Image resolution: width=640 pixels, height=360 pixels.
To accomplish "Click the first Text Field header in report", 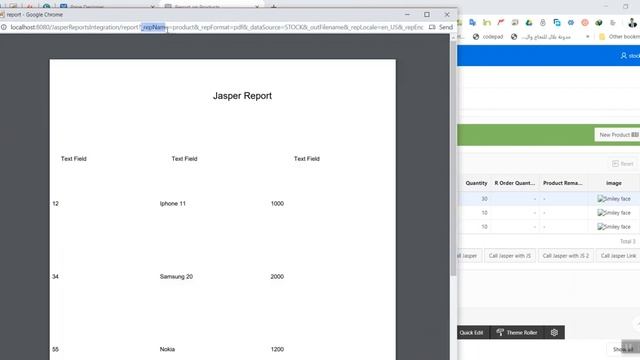I will [x=74, y=158].
